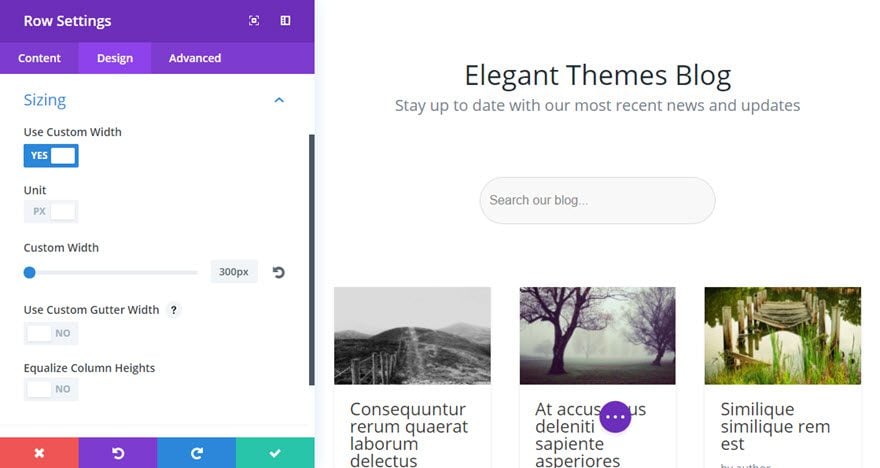Open the Advanced tab
The image size is (880, 468).
[x=195, y=58]
